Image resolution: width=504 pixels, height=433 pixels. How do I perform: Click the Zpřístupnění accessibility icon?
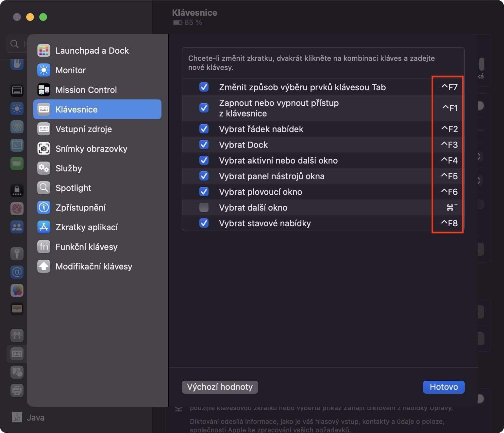(x=44, y=208)
